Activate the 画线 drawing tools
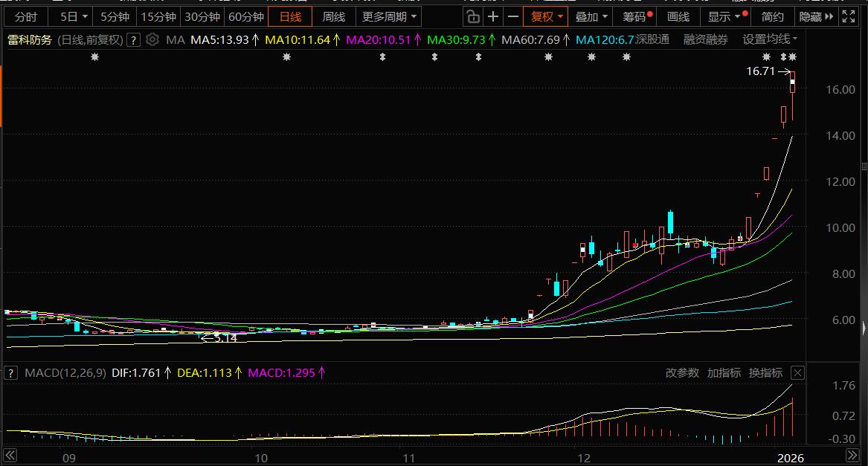This screenshot has height=466, width=868. [678, 16]
